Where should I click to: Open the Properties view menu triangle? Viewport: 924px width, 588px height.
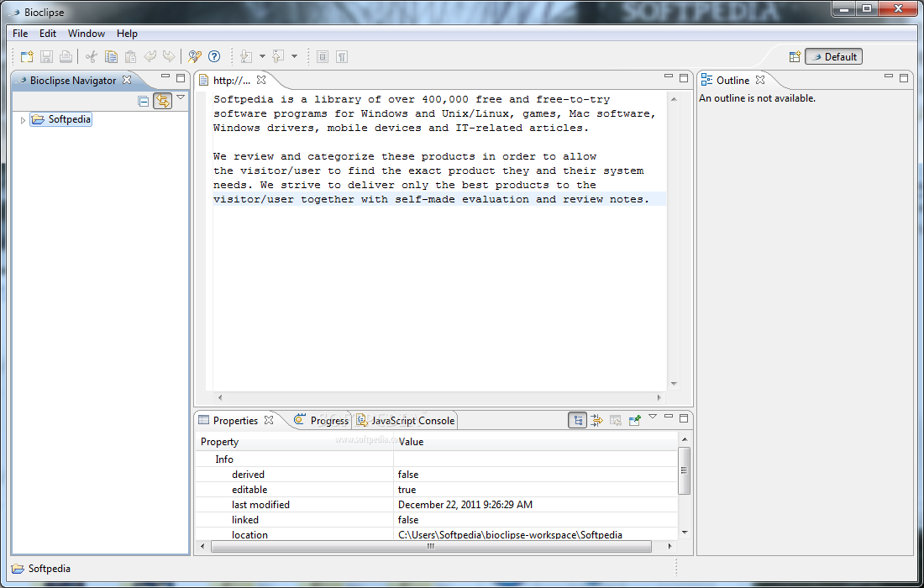[653, 417]
